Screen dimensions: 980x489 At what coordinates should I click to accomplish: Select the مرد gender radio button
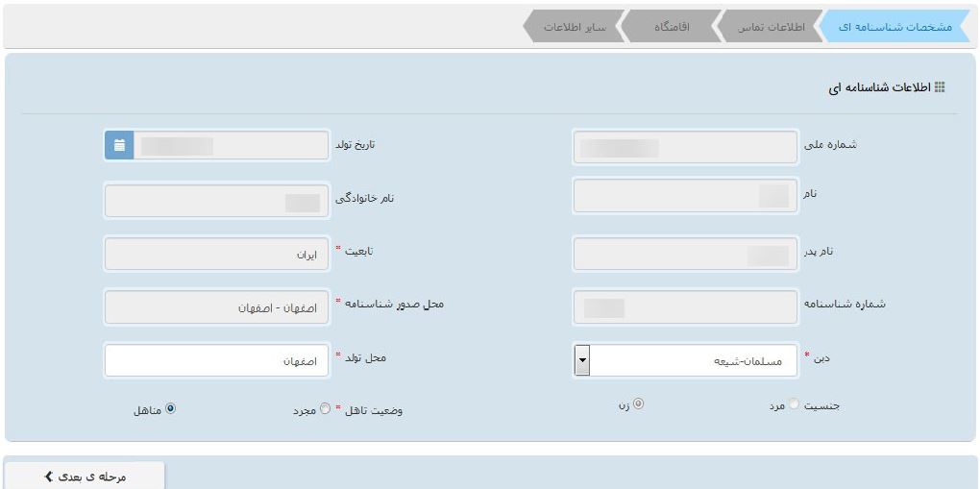pyautogui.click(x=794, y=404)
